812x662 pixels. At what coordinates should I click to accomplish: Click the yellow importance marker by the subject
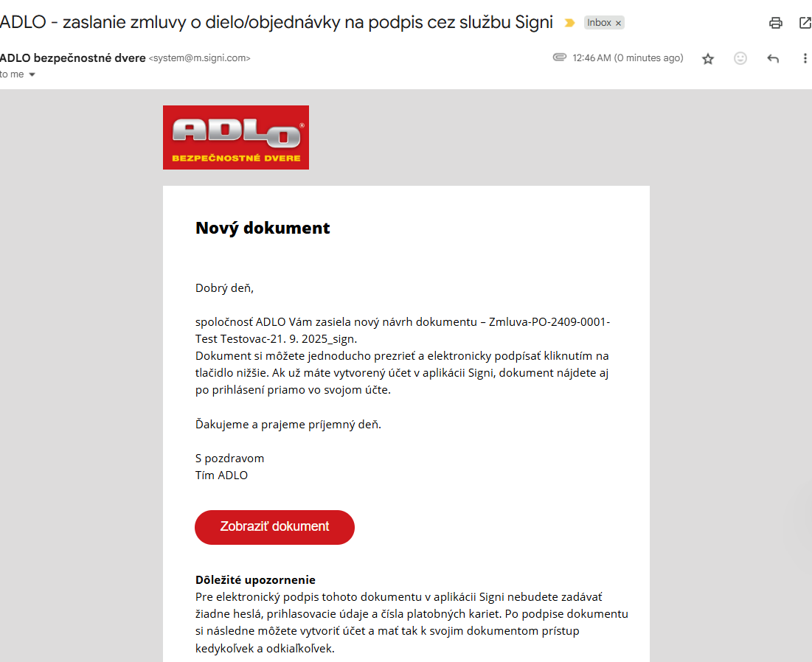[x=569, y=23]
